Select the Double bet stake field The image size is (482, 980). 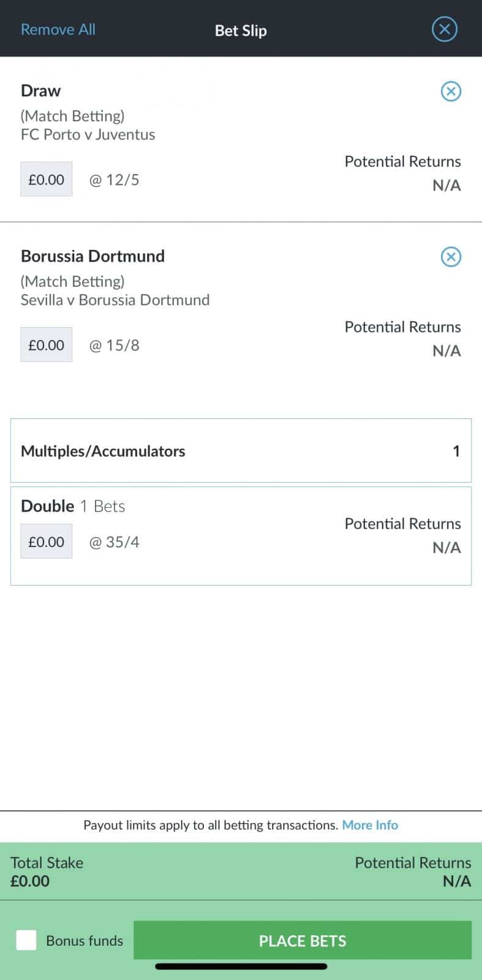pyautogui.click(x=47, y=541)
